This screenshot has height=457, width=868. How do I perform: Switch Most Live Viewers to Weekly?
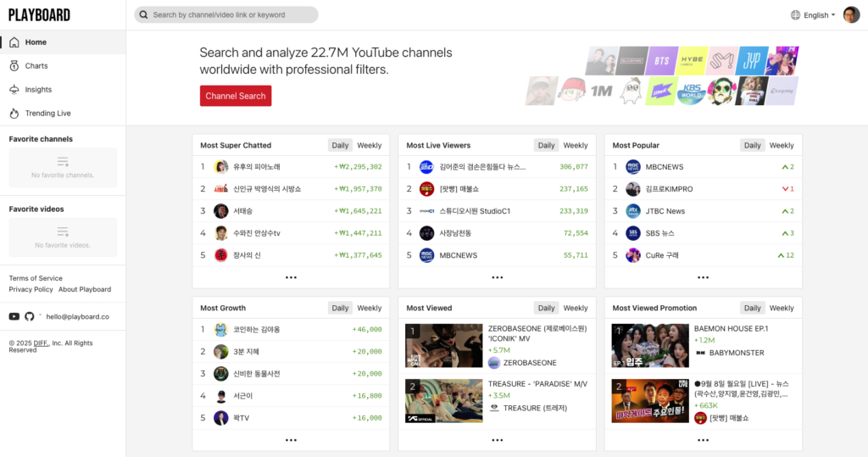pos(576,145)
